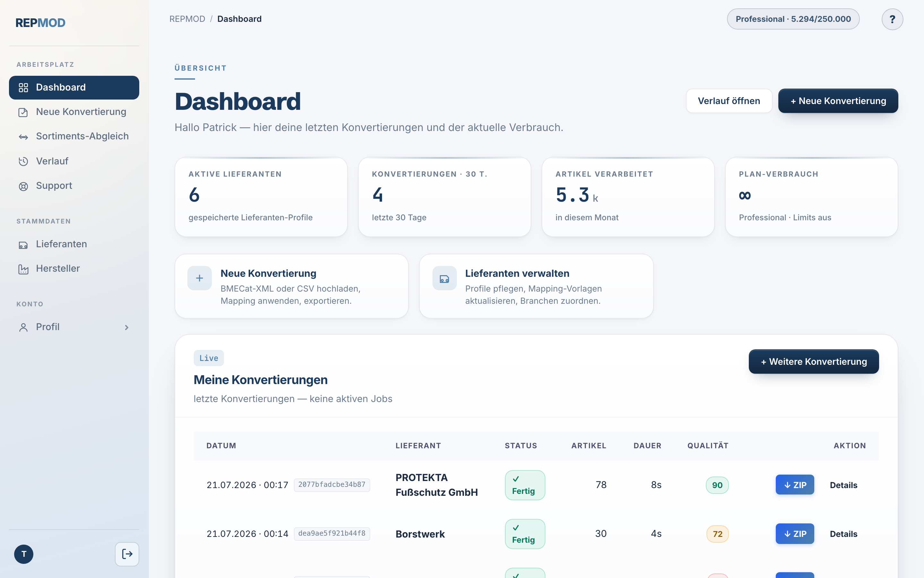Go to Neue Konvertierung in sidebar
The width and height of the screenshot is (924, 578).
click(74, 112)
